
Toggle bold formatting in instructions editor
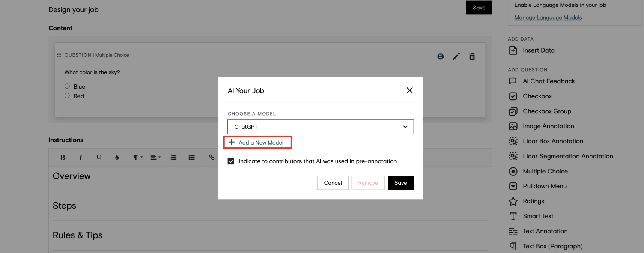[63, 157]
